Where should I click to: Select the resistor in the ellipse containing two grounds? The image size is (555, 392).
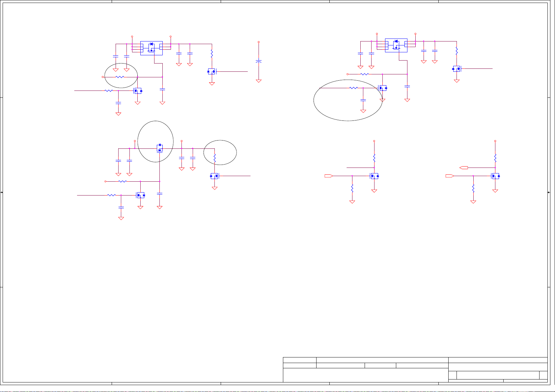pos(120,77)
